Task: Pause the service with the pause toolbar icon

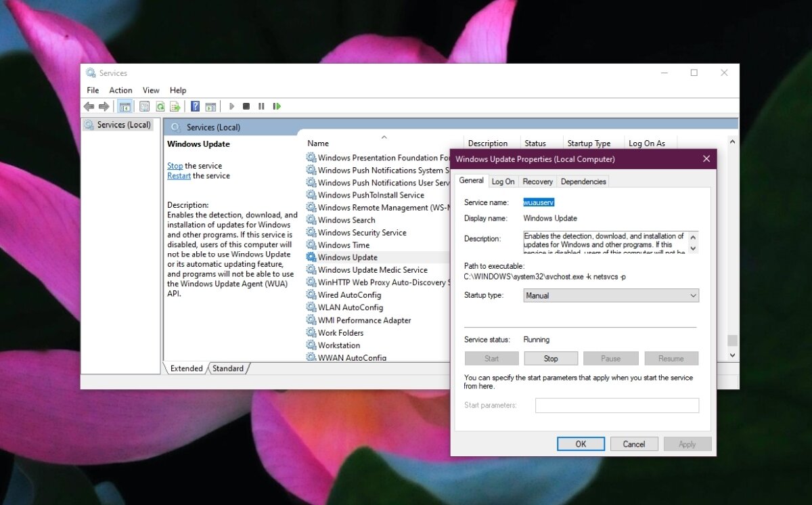Action: tap(261, 106)
